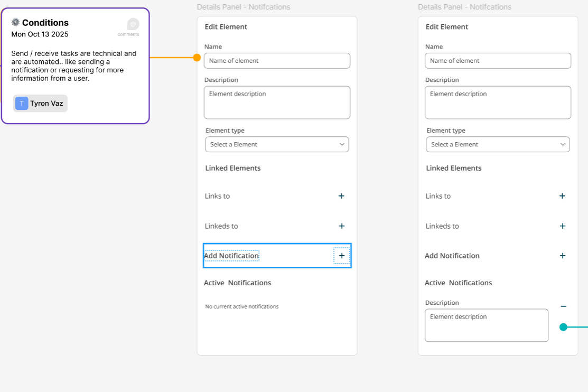Open Element type dropdown in left panel
The image size is (588, 392).
click(277, 144)
